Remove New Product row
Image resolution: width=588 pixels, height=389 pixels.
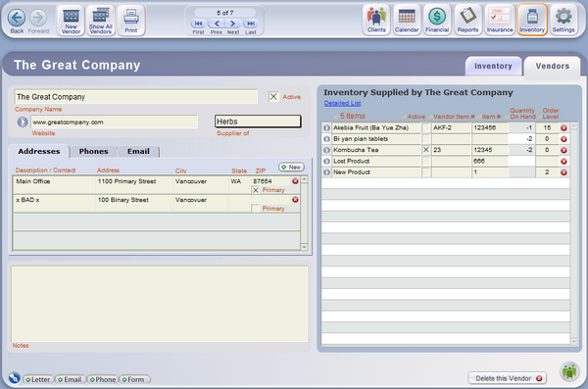click(563, 172)
